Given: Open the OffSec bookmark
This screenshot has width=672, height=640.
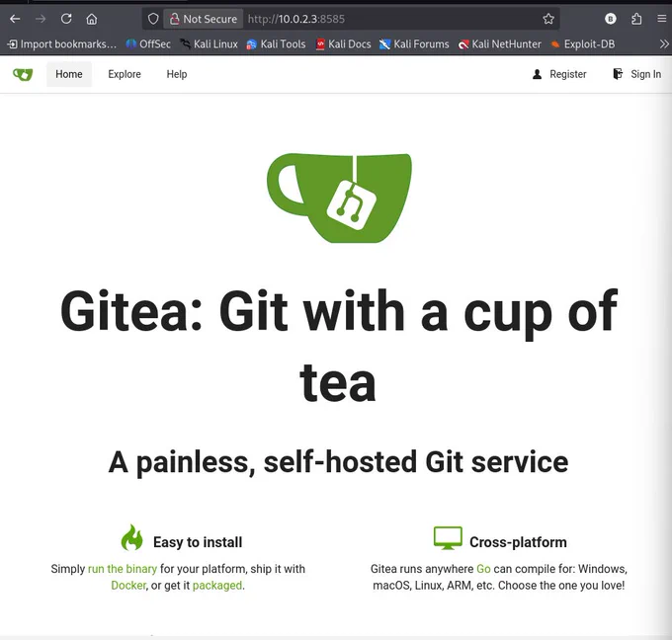Looking at the screenshot, I should pyautogui.click(x=148, y=44).
